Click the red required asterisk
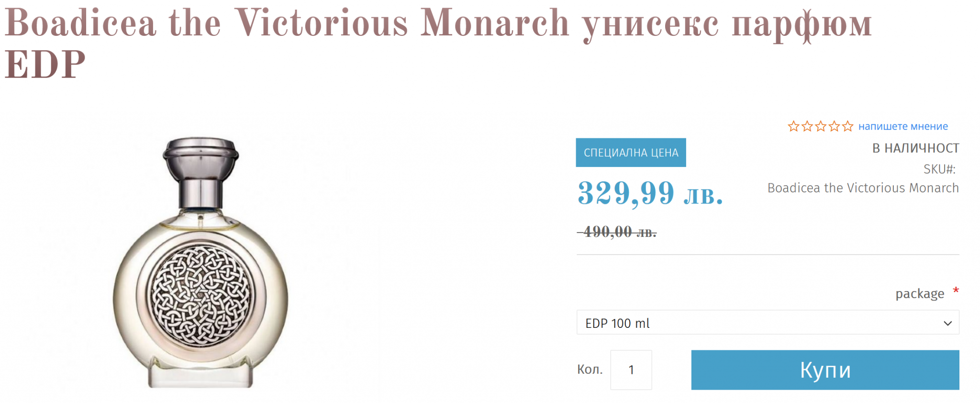Viewport: 980px width, 403px height. tap(956, 291)
